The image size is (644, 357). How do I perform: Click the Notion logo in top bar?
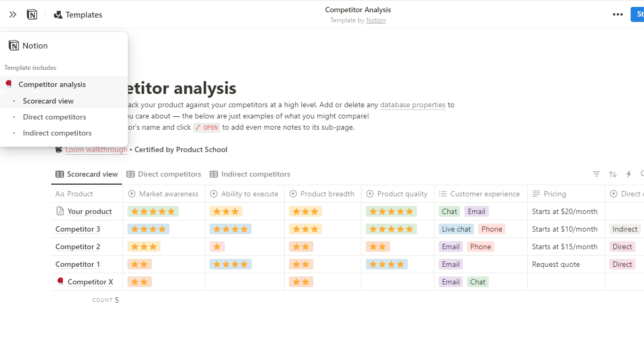pyautogui.click(x=32, y=14)
